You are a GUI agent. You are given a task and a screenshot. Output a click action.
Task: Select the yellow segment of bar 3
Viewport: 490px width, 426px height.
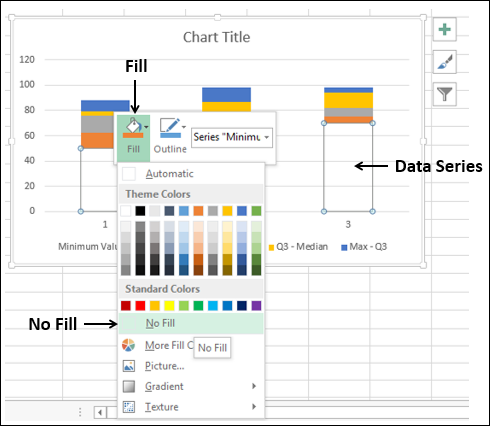point(348,100)
